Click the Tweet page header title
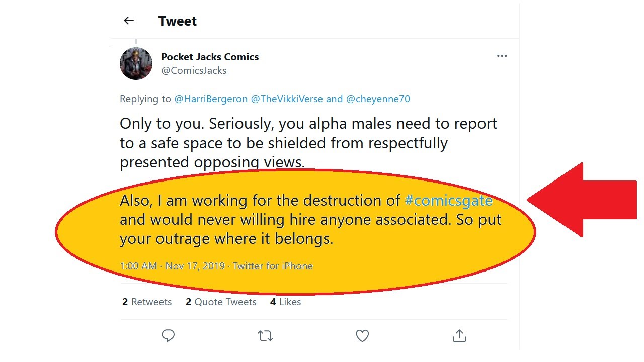644x362 pixels. coord(178,21)
